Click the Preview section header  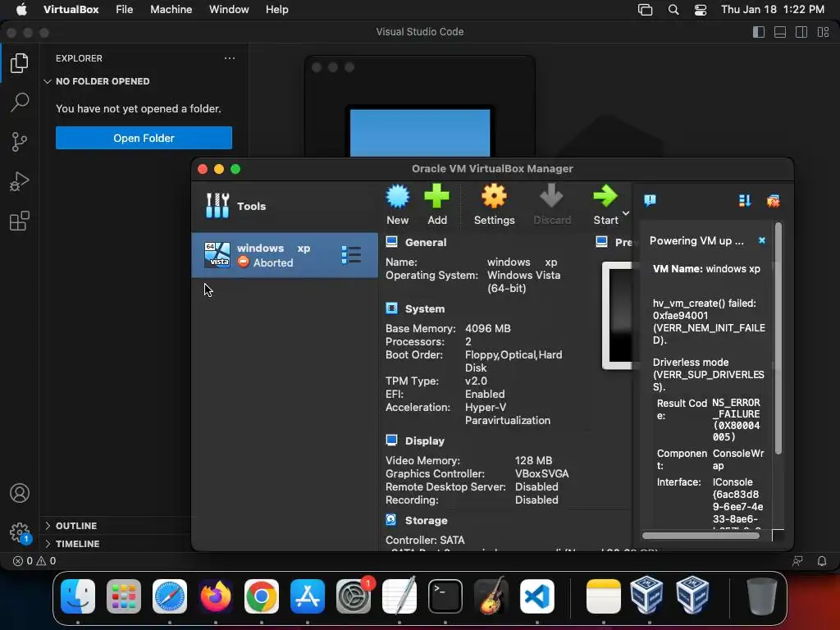coord(623,242)
